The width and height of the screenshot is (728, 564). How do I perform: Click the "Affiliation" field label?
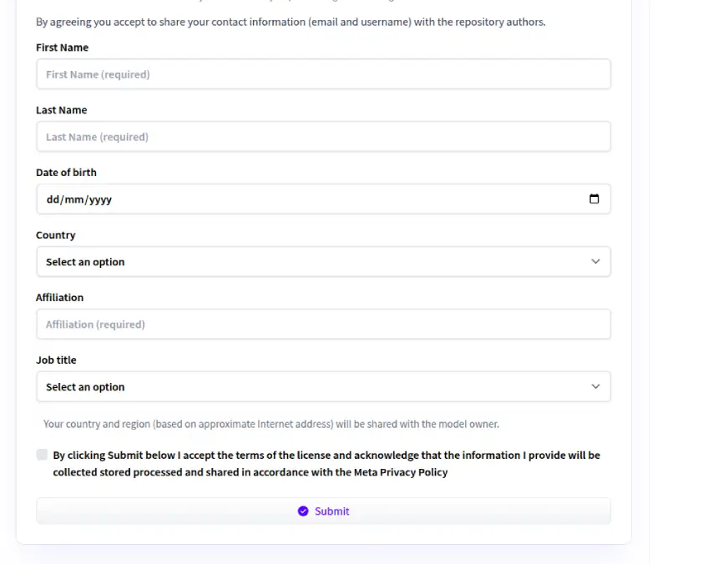59,298
